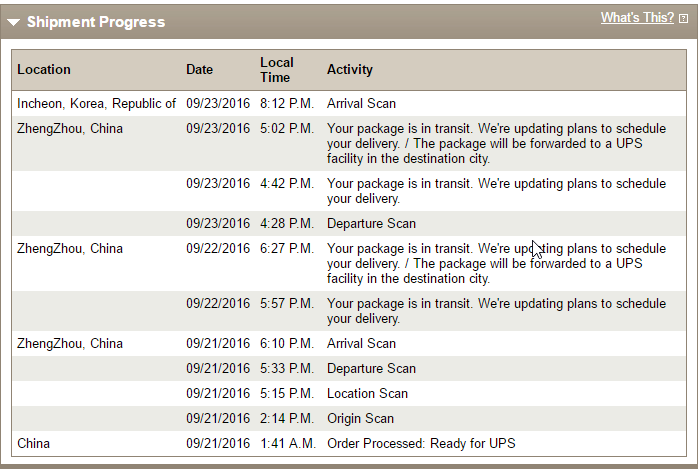
Task: Click the 4:42 P.M. in transit activity text
Action: coord(496,191)
